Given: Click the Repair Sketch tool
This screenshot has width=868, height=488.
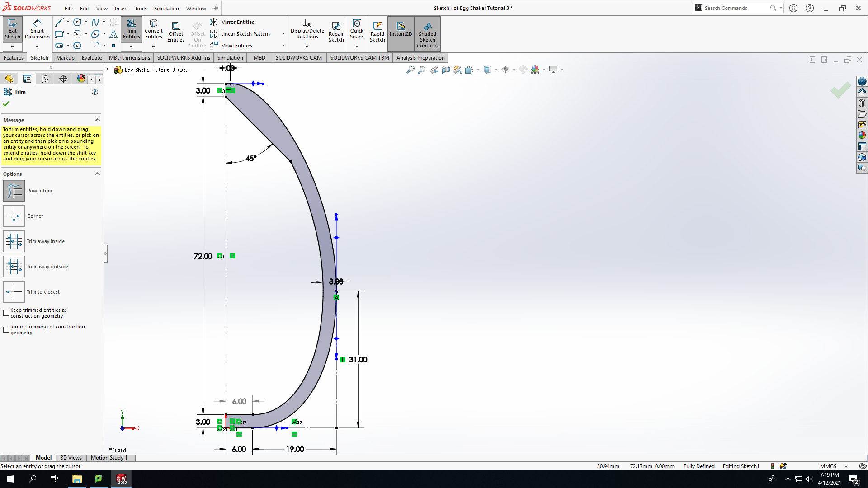Looking at the screenshot, I should [336, 32].
